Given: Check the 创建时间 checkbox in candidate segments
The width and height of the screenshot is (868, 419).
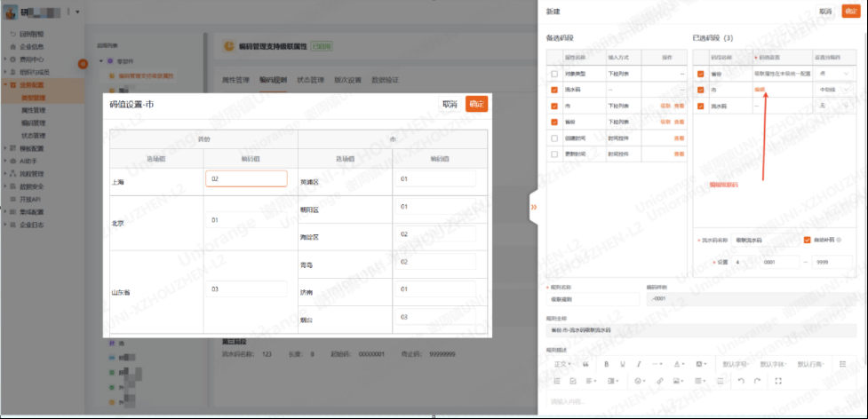Looking at the screenshot, I should (x=554, y=138).
